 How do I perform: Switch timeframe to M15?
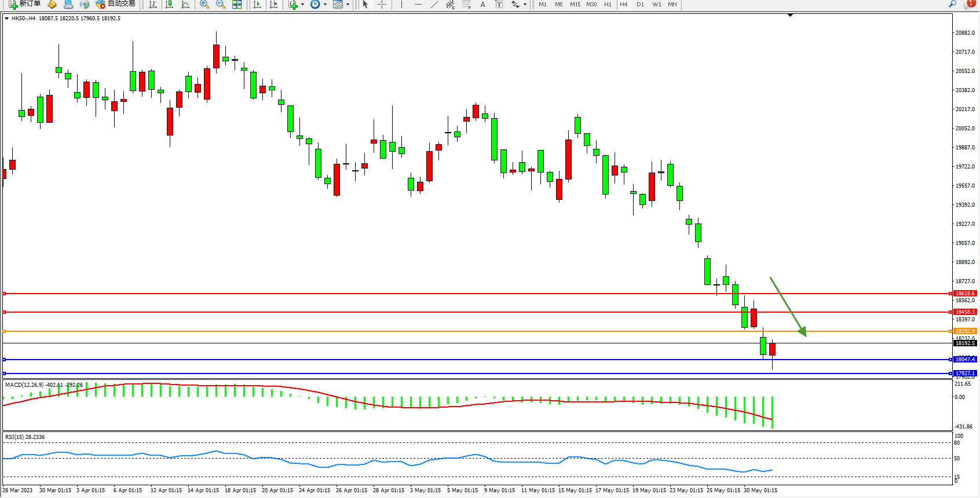[x=575, y=5]
